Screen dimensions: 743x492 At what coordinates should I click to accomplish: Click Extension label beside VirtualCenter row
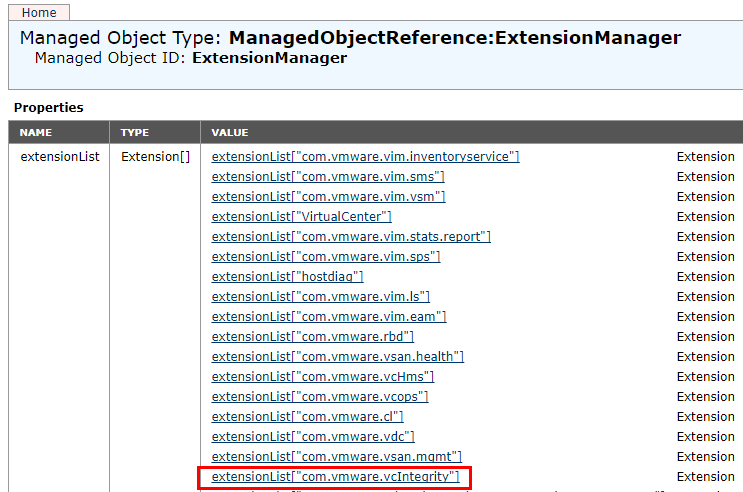coord(706,216)
